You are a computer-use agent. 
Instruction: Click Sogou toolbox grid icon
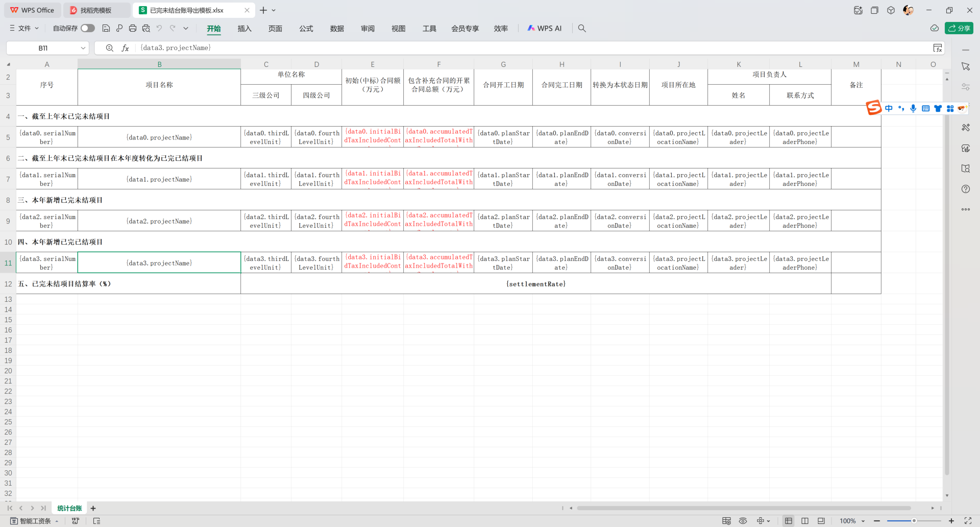[x=950, y=108]
